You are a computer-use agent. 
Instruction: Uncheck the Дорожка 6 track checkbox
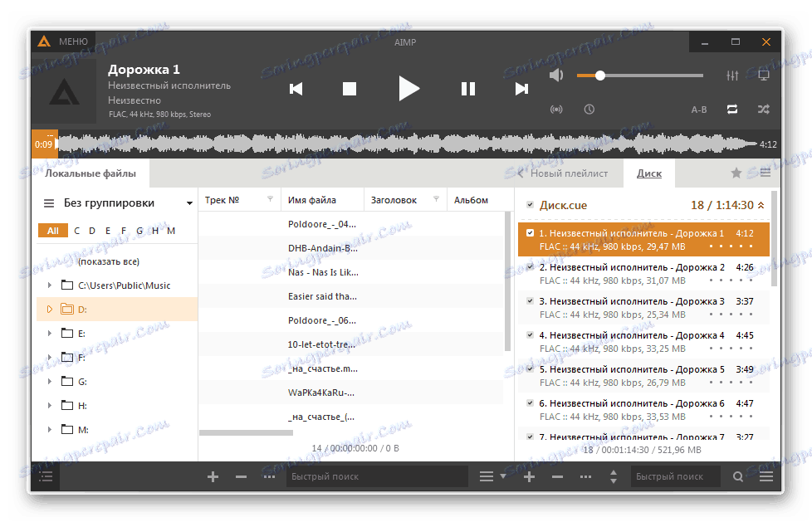coord(530,402)
